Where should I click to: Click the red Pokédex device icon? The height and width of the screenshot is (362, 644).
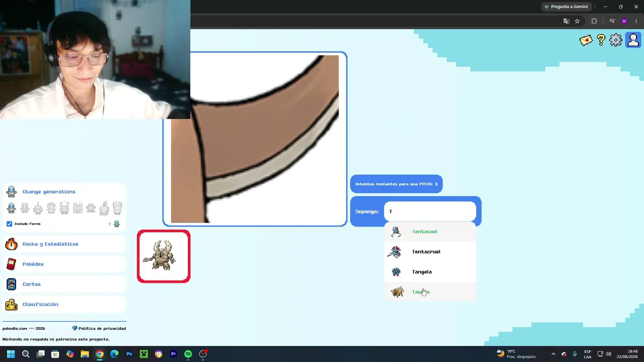point(11,264)
